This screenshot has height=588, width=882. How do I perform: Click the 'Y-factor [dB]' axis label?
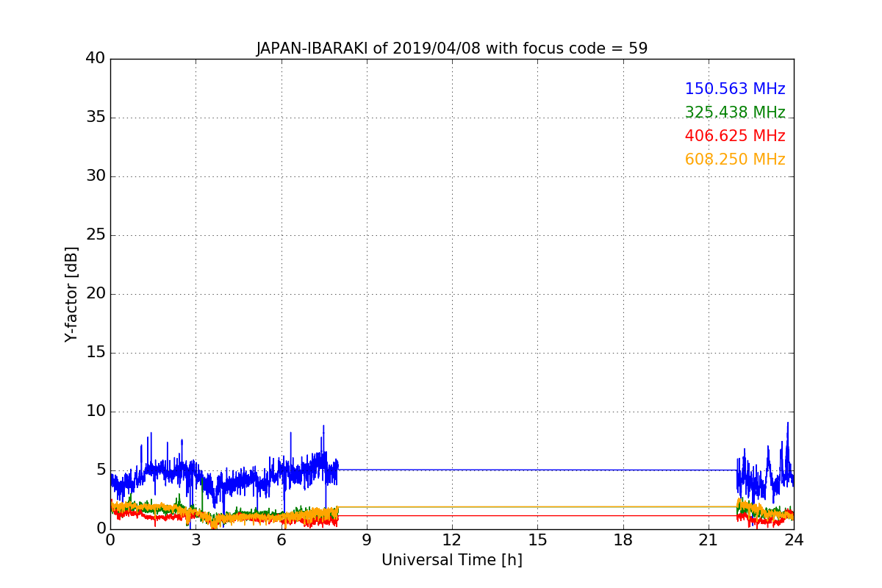click(x=71, y=294)
